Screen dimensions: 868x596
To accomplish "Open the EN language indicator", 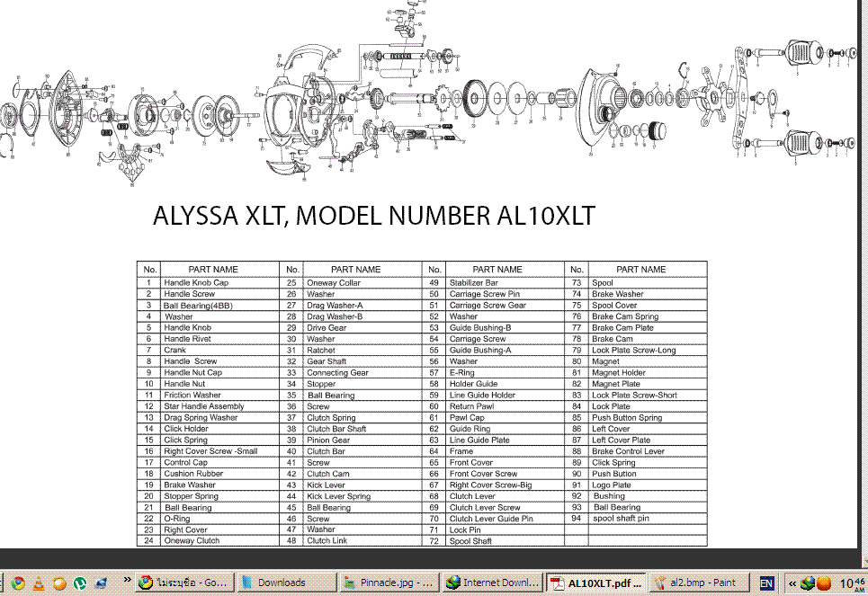I will tap(766, 583).
